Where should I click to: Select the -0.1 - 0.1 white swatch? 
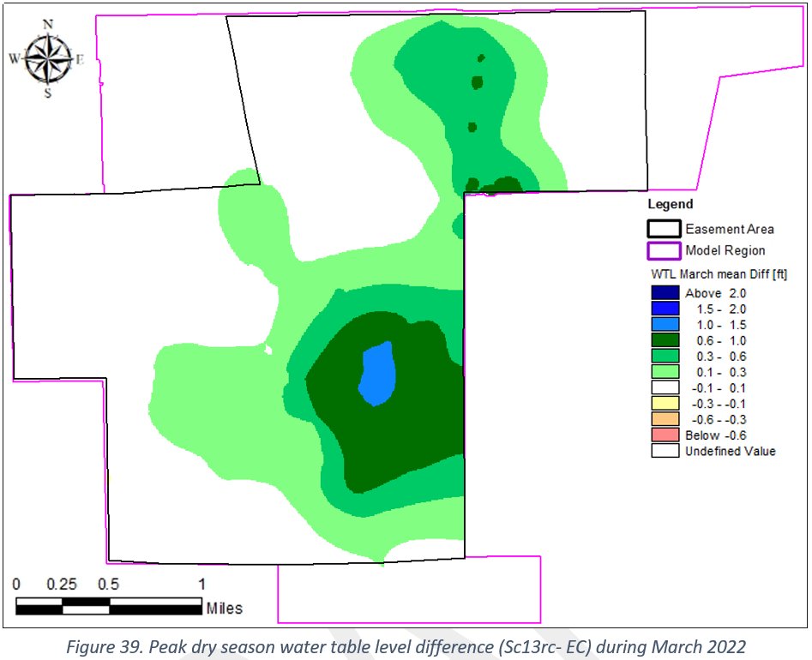pyautogui.click(x=665, y=387)
